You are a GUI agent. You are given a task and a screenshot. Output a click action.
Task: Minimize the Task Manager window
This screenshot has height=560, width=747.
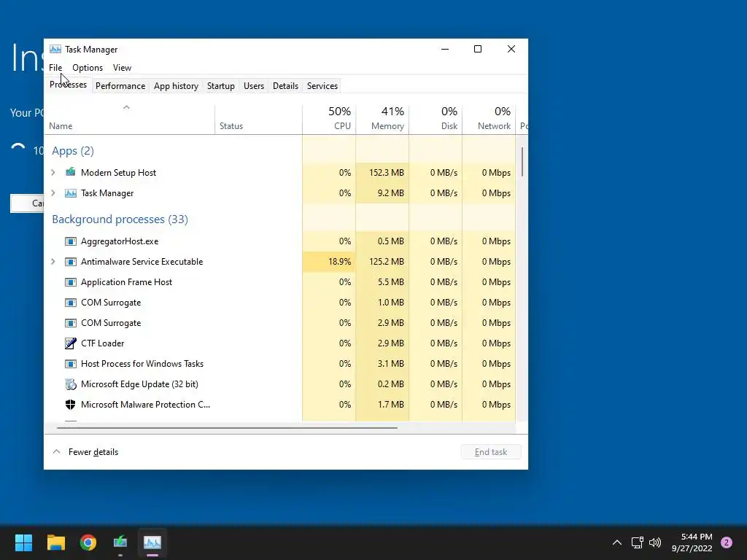445,49
